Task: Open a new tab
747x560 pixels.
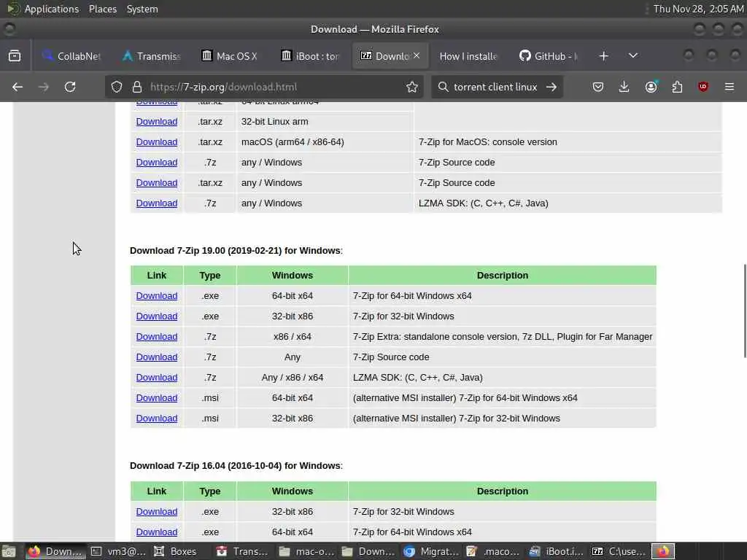Action: point(603,56)
